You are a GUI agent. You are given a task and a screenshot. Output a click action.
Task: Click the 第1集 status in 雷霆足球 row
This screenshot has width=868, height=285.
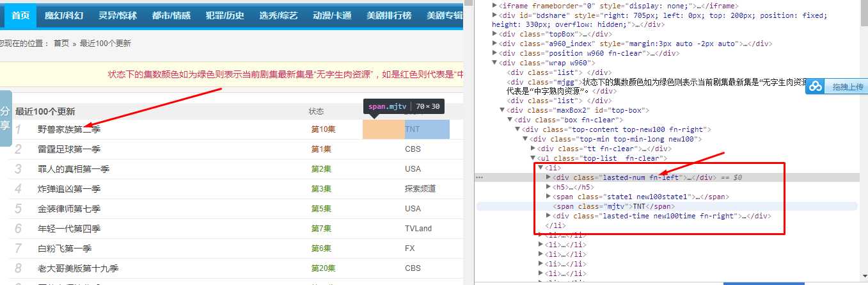coord(321,149)
